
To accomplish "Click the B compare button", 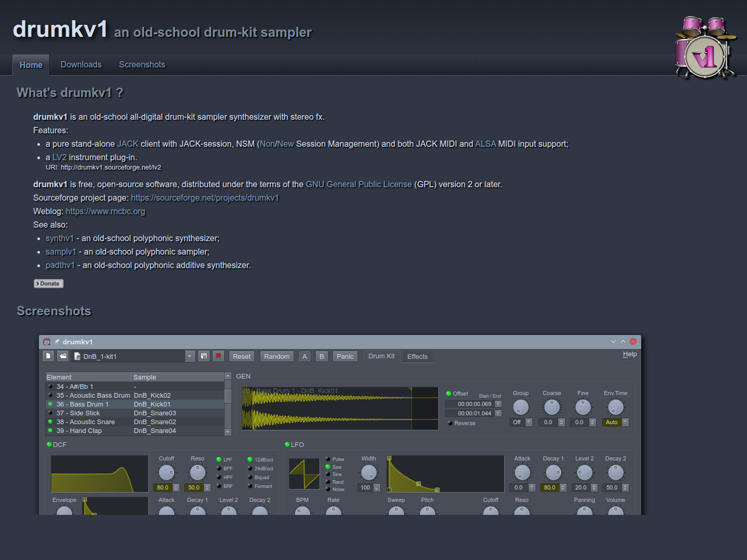I will click(322, 356).
